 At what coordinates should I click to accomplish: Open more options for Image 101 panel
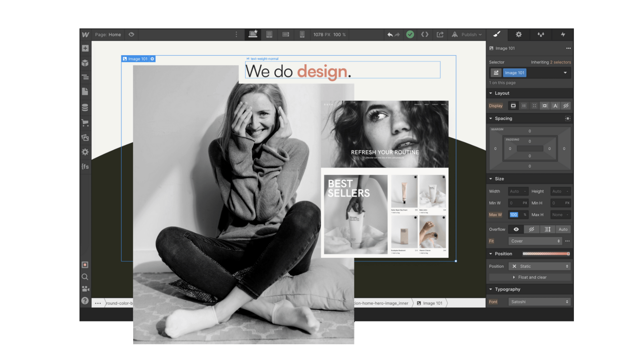(569, 48)
